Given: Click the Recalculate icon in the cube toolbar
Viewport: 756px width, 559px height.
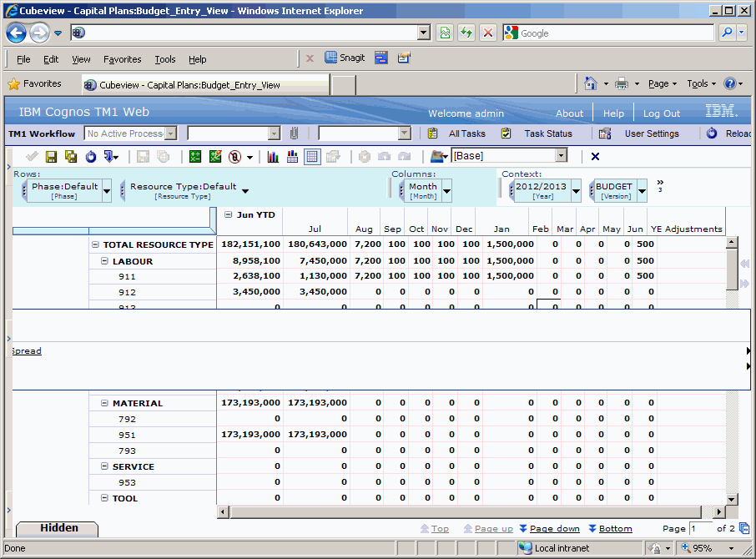Looking at the screenshot, I should 91,156.
